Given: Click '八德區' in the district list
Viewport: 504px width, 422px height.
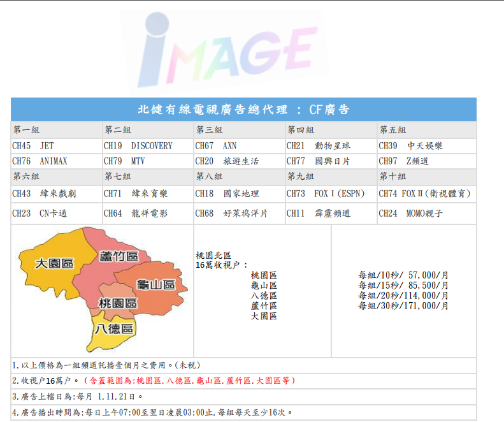Looking at the screenshot, I should pos(264,296).
